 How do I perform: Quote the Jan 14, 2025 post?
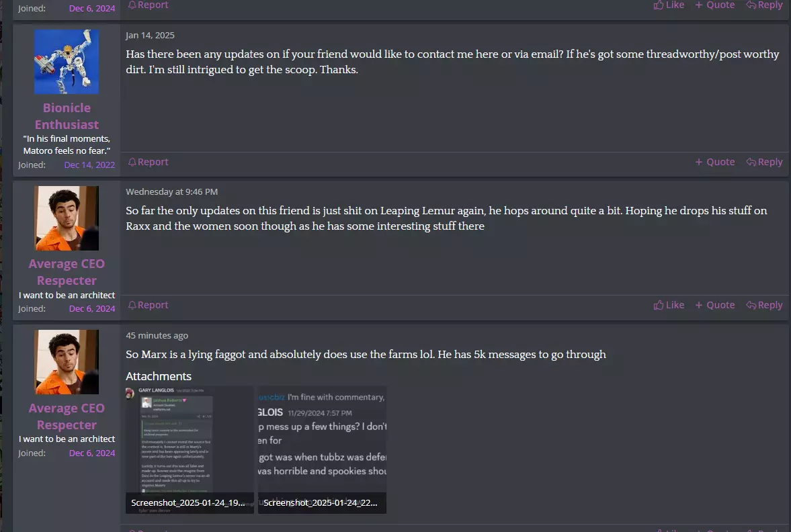[x=715, y=162]
